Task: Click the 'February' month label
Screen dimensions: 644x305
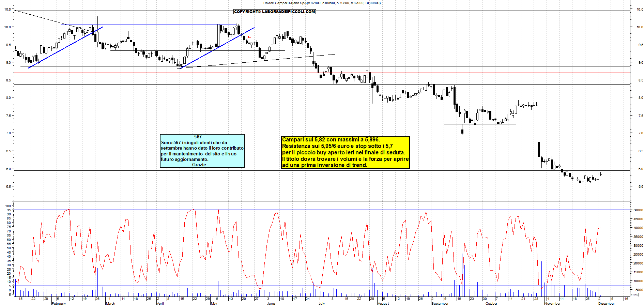Action: (59, 303)
